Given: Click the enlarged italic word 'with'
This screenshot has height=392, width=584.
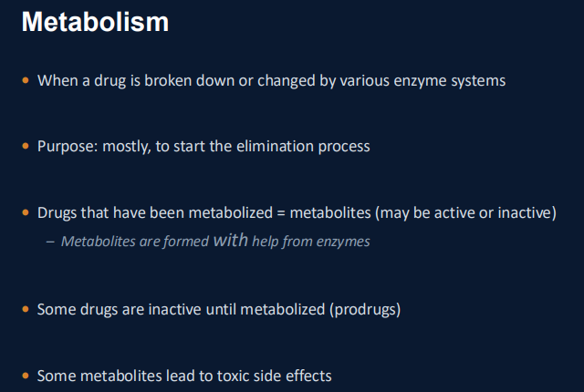Looking at the screenshot, I should coord(231,241).
